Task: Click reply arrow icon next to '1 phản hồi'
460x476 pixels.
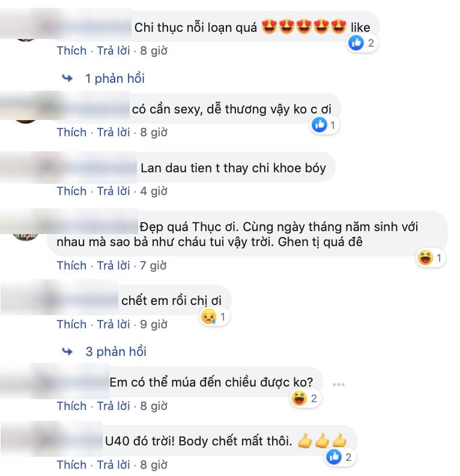Action: tap(67, 78)
